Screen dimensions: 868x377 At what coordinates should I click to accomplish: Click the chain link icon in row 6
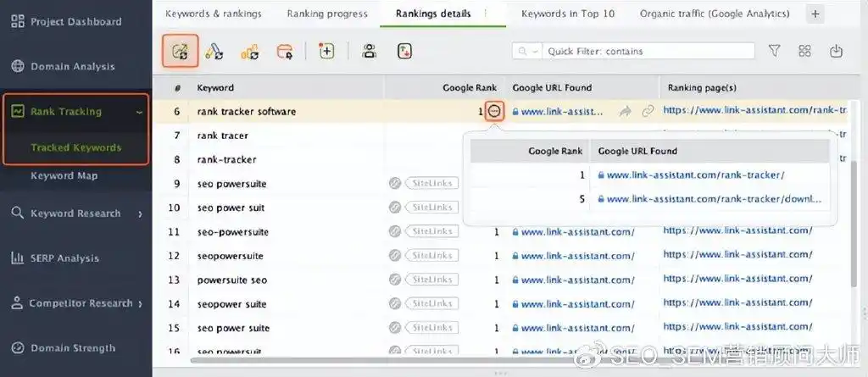point(648,111)
